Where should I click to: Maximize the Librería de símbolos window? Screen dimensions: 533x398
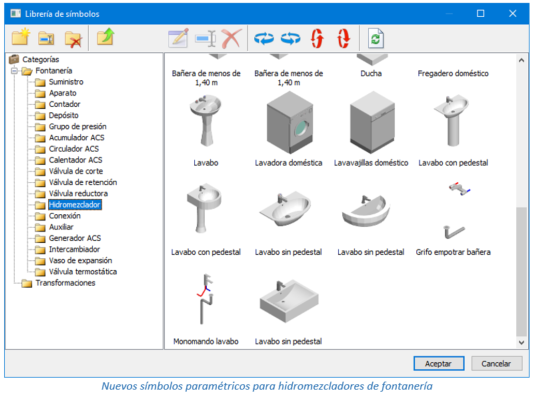point(481,14)
